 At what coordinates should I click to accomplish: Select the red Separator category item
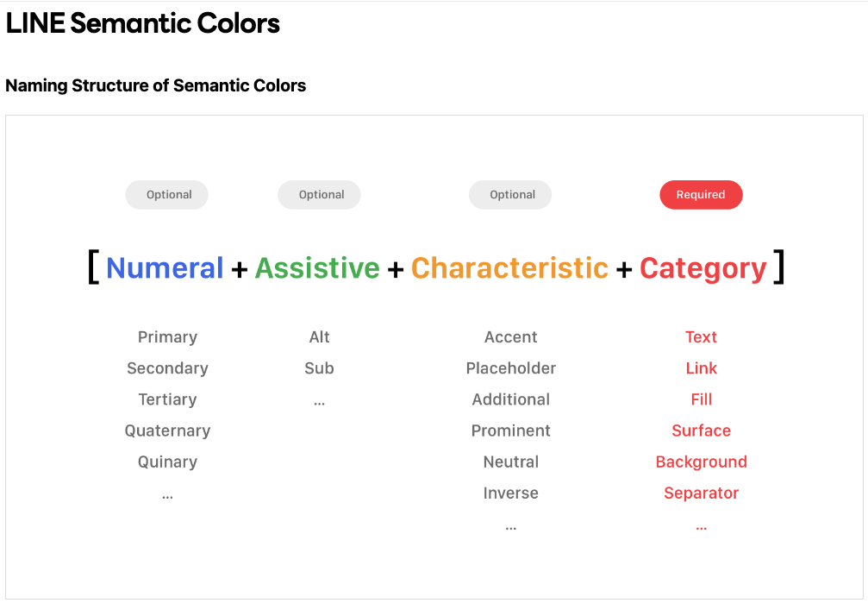(x=701, y=493)
